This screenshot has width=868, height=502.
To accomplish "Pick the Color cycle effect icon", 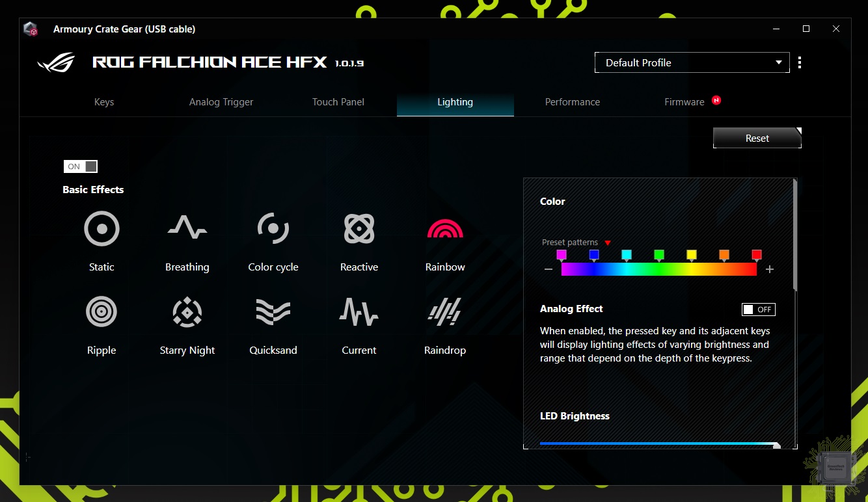I will click(273, 228).
